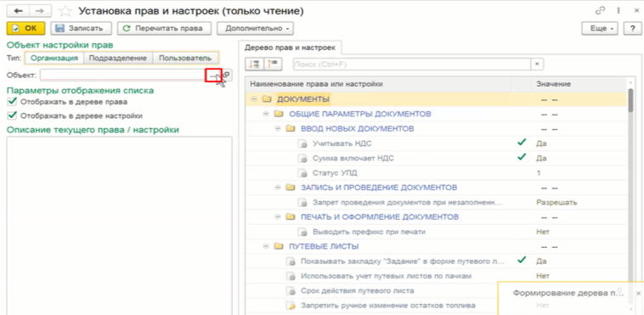Click the icon beside Запретить ручное изменение остатков
This screenshot has width=644, height=315.
click(291, 306)
